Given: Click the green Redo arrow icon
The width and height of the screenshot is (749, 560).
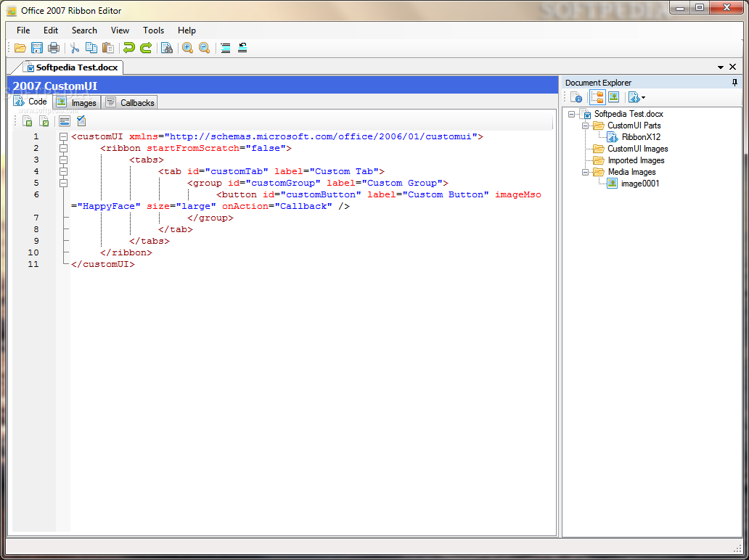Looking at the screenshot, I should [146, 48].
